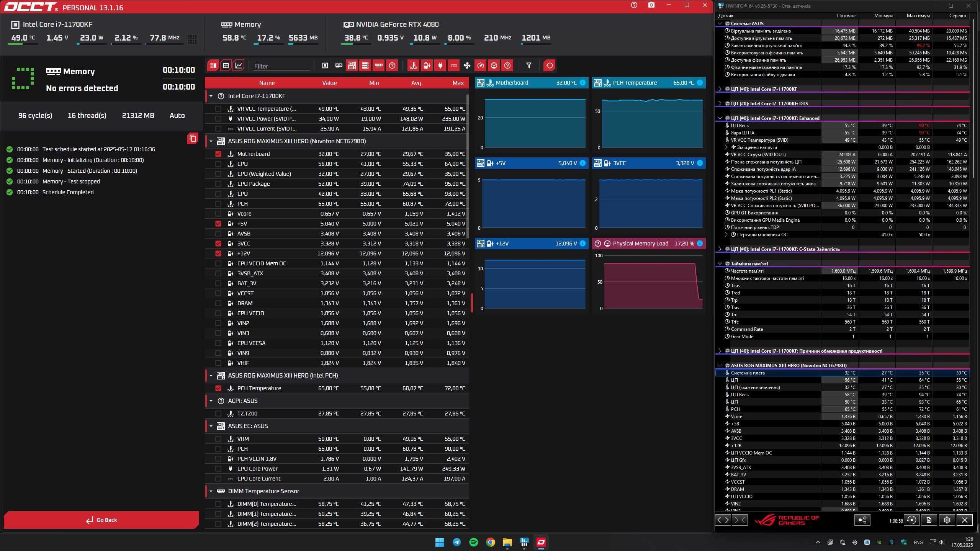Image resolution: width=980 pixels, height=551 pixels.
Task: Toggle the frequency gauge sensor filter
Action: (480, 65)
